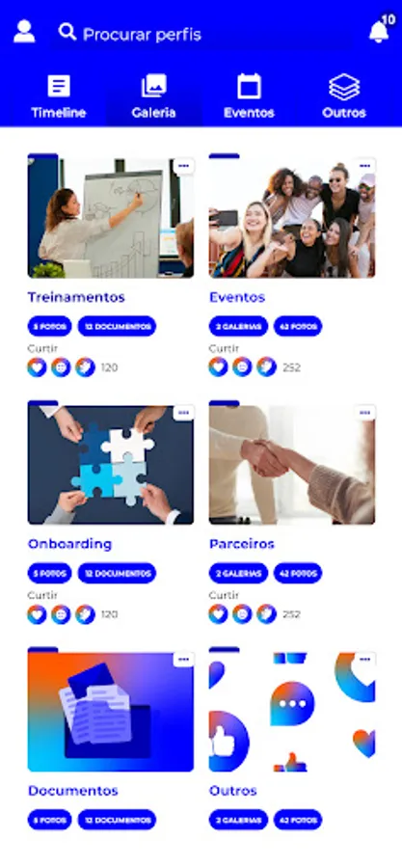Toggle the Parceiros heart reaction
The height and width of the screenshot is (868, 402).
pyautogui.click(x=219, y=614)
